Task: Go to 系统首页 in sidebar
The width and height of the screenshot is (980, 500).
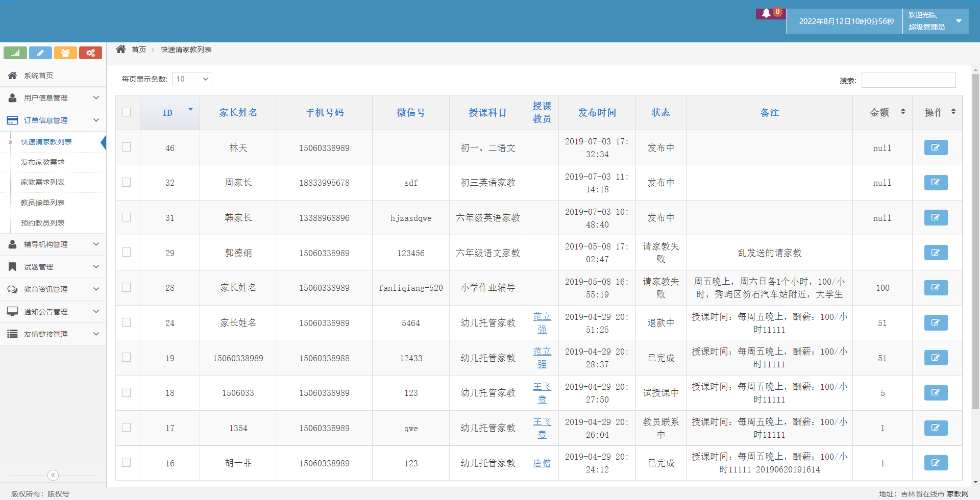Action: click(53, 76)
